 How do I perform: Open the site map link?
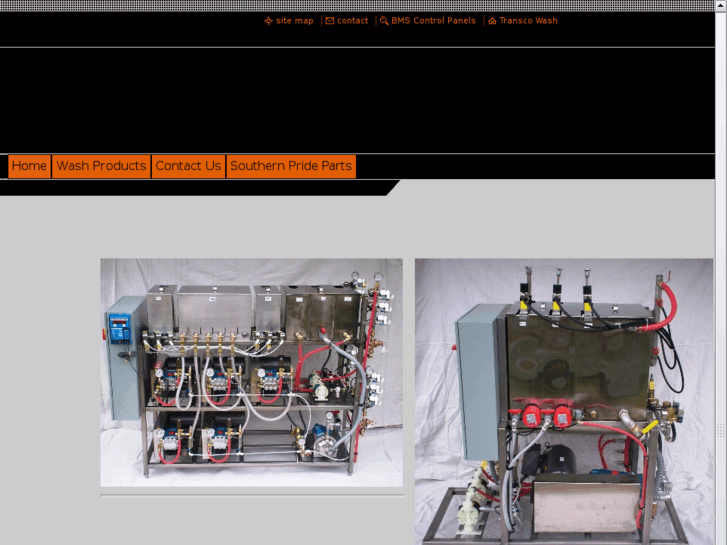(x=294, y=21)
